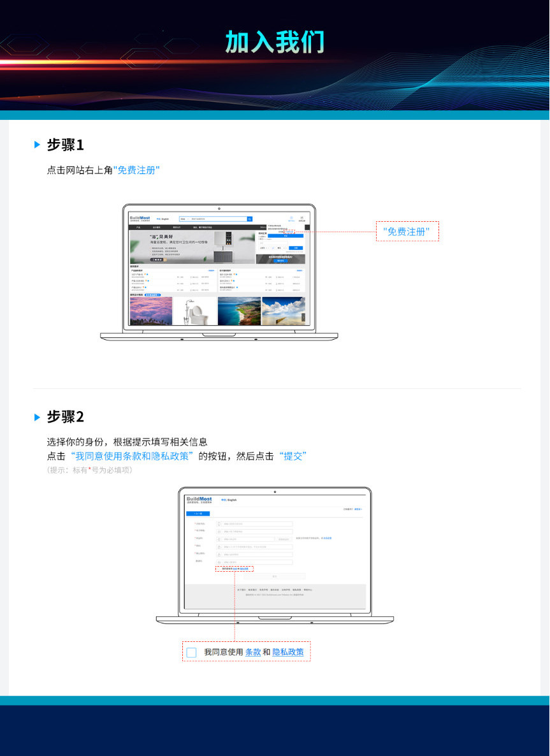Viewport: 550px width, 756px height.
Task: Click the search field in the homepage mockup
Action: pos(213,219)
